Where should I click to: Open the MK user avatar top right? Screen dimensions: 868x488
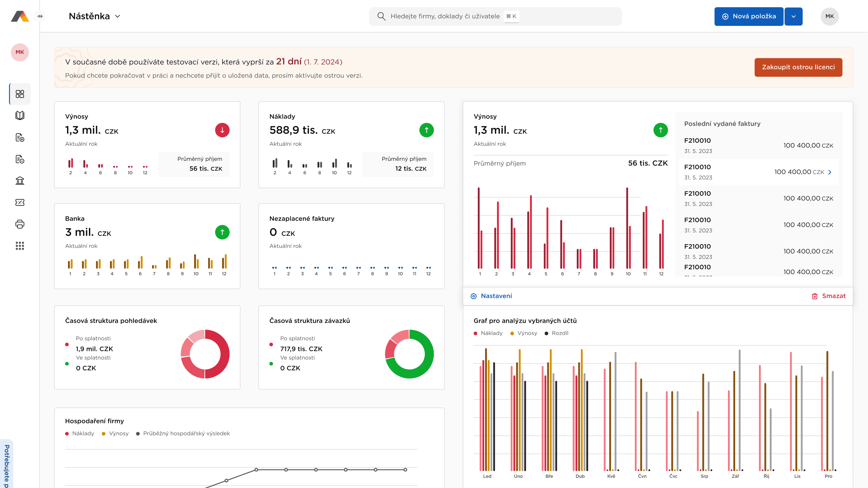[829, 16]
